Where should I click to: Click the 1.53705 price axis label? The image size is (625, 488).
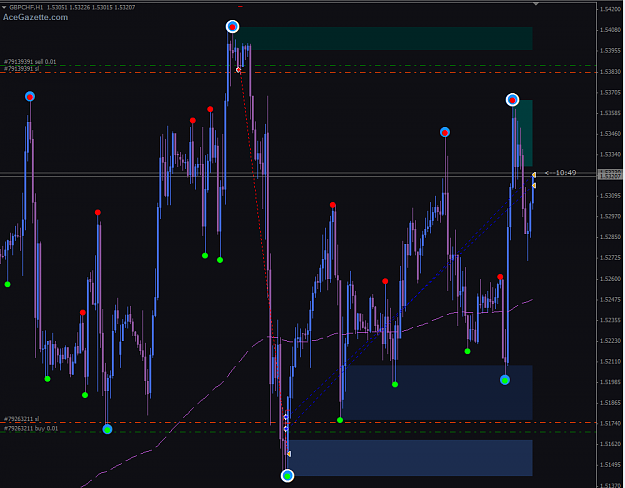(610, 92)
